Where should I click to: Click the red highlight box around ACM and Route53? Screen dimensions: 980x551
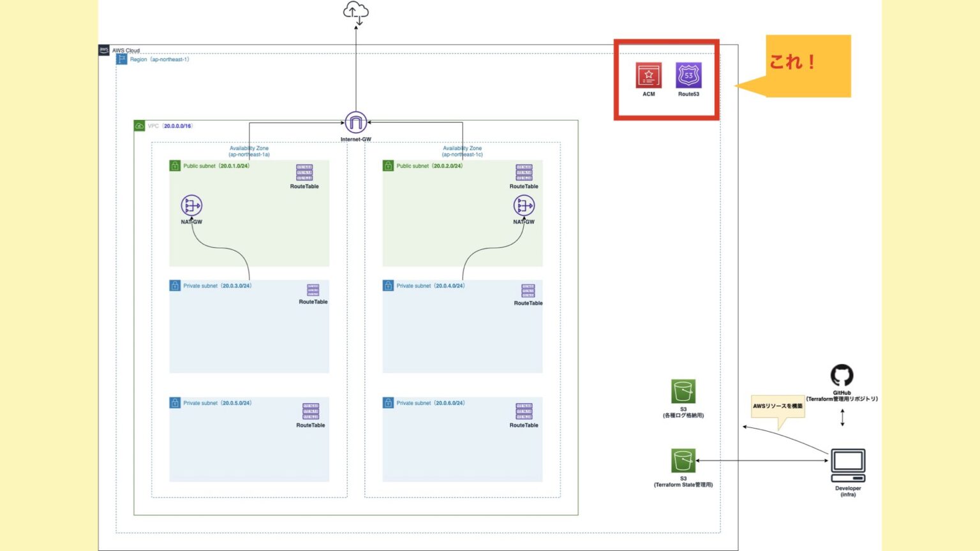[667, 41]
